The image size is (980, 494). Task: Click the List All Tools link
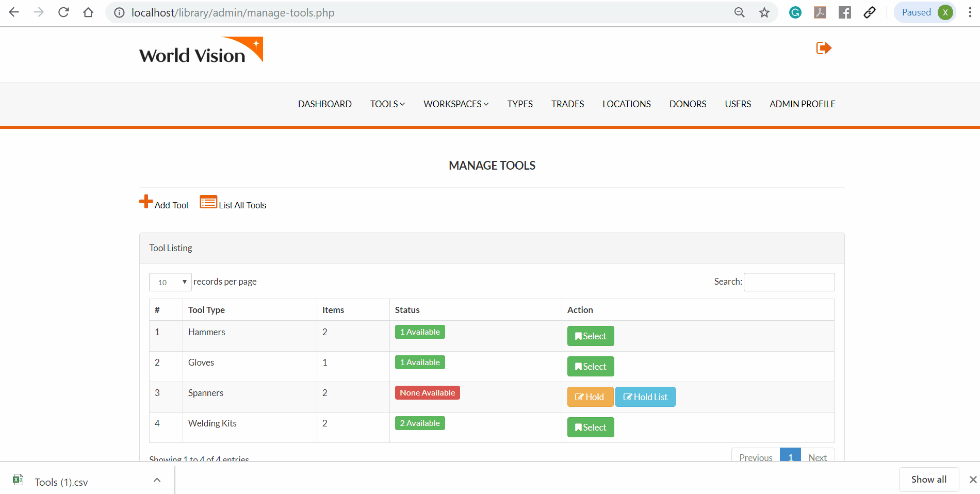pyautogui.click(x=242, y=205)
